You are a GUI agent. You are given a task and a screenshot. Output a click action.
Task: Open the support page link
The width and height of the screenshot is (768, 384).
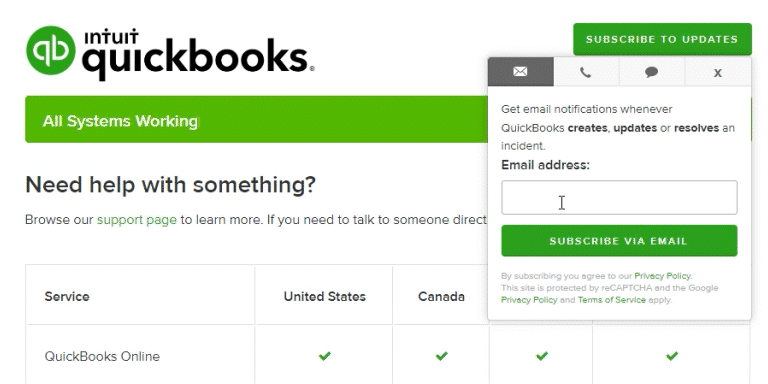pyautogui.click(x=137, y=219)
